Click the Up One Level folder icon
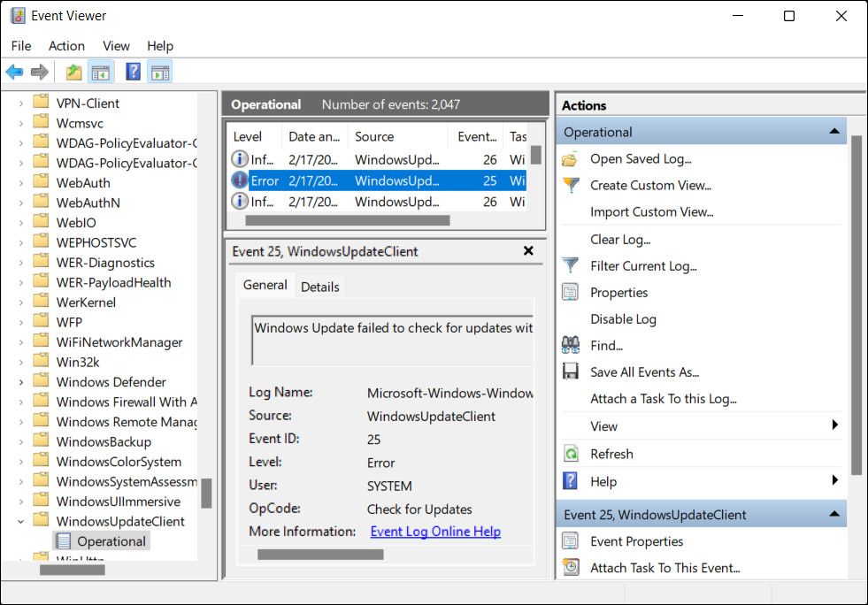Viewport: 868px width, 605px height. click(73, 72)
